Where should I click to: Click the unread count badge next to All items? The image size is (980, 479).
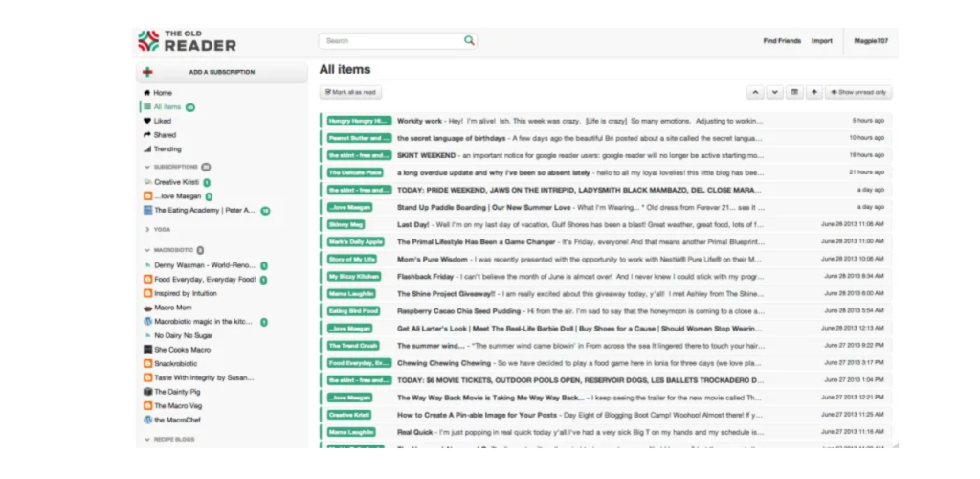tap(190, 107)
